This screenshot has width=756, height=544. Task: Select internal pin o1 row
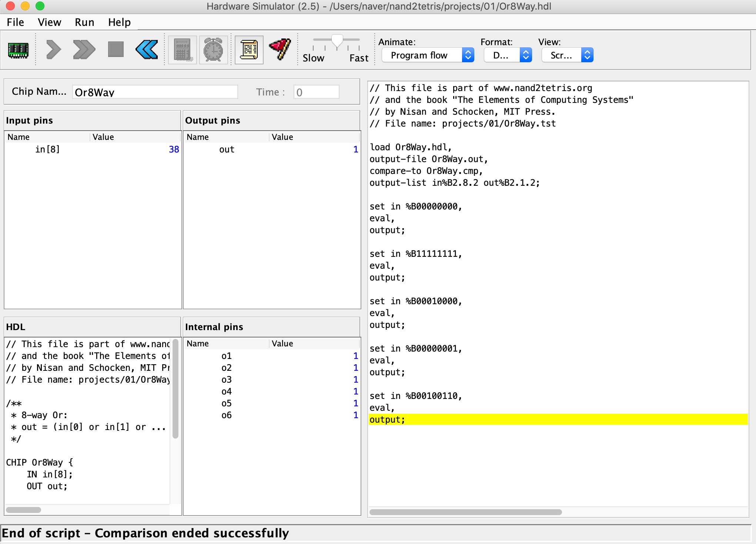272,356
